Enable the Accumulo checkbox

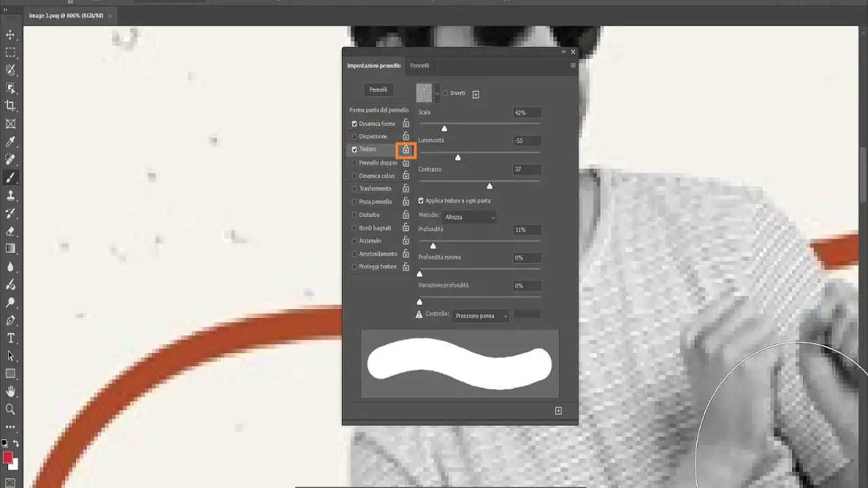354,241
